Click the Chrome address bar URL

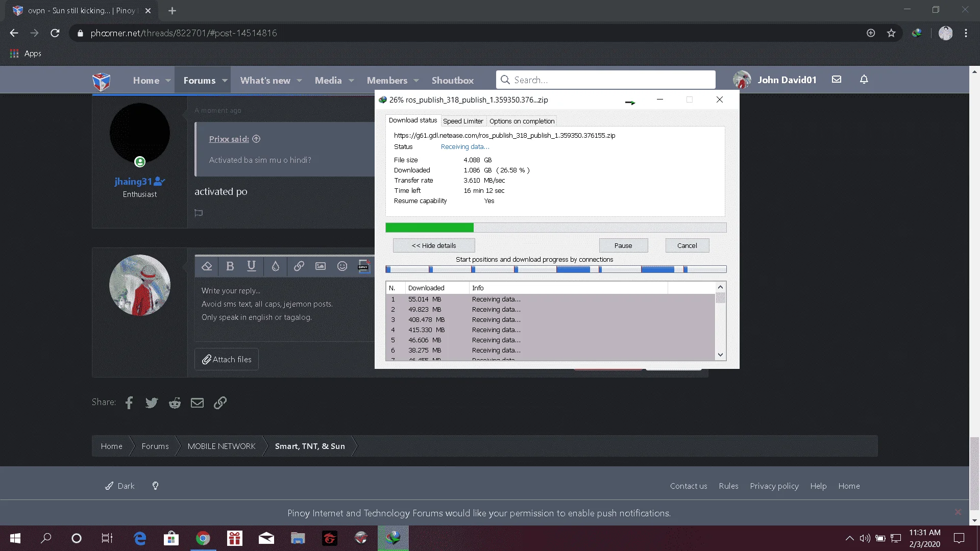(x=184, y=33)
